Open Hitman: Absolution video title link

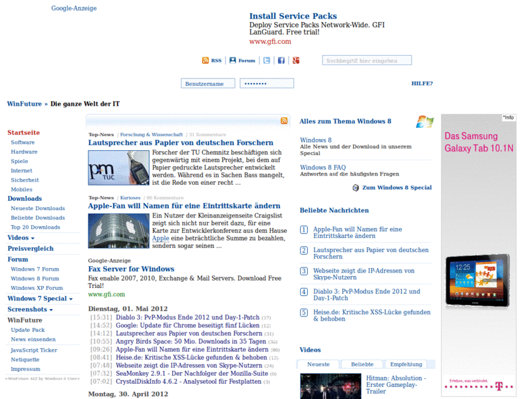(x=396, y=385)
